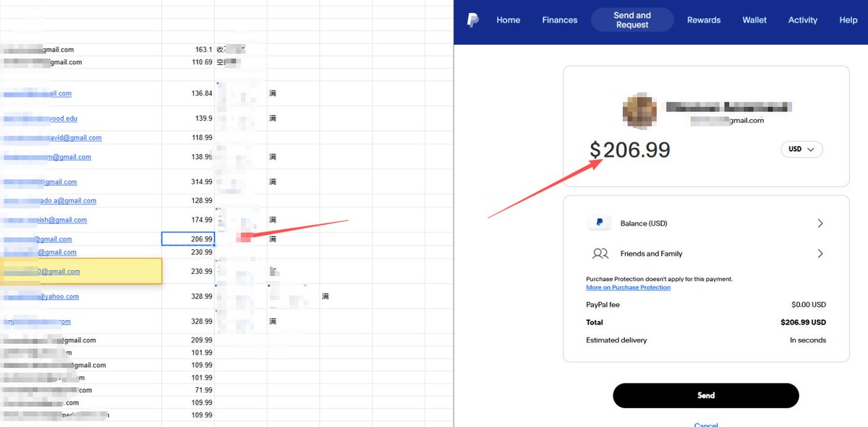Screen dimensions: 868x427
Task: Select the spreadsheet cell containing 206.99
Action: click(x=188, y=239)
